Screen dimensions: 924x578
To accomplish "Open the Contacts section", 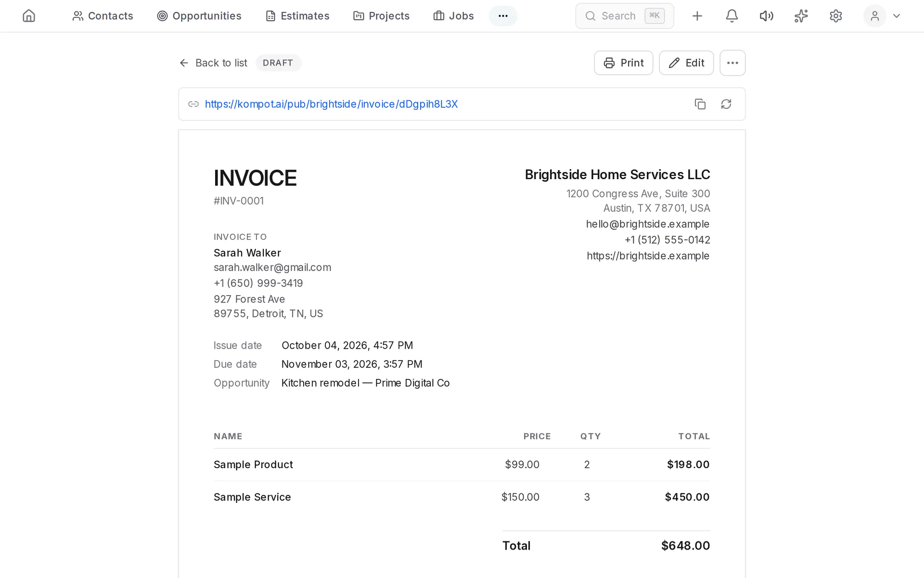I will (x=103, y=16).
